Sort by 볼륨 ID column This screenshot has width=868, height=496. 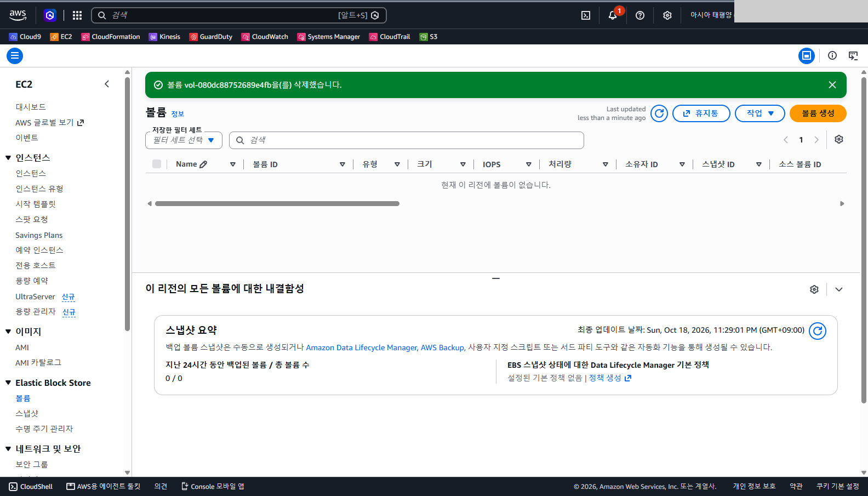pos(265,164)
